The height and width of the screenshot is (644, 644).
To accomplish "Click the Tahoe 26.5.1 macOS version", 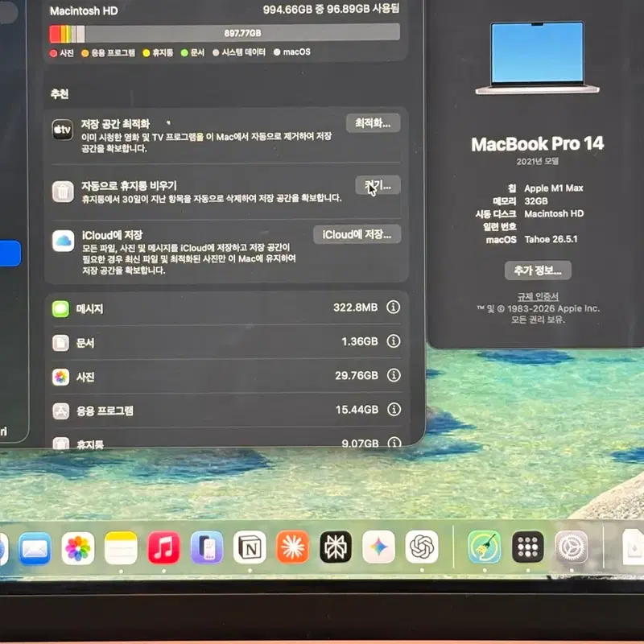I will [x=551, y=239].
